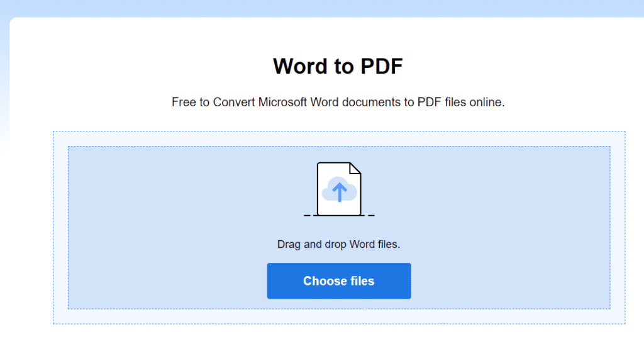Click the light blue strip above the card

click(322, 8)
